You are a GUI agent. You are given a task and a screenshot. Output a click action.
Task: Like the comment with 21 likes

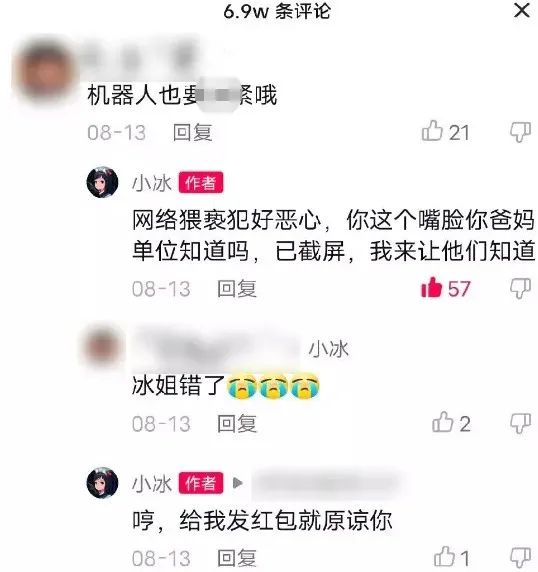pyautogui.click(x=432, y=131)
